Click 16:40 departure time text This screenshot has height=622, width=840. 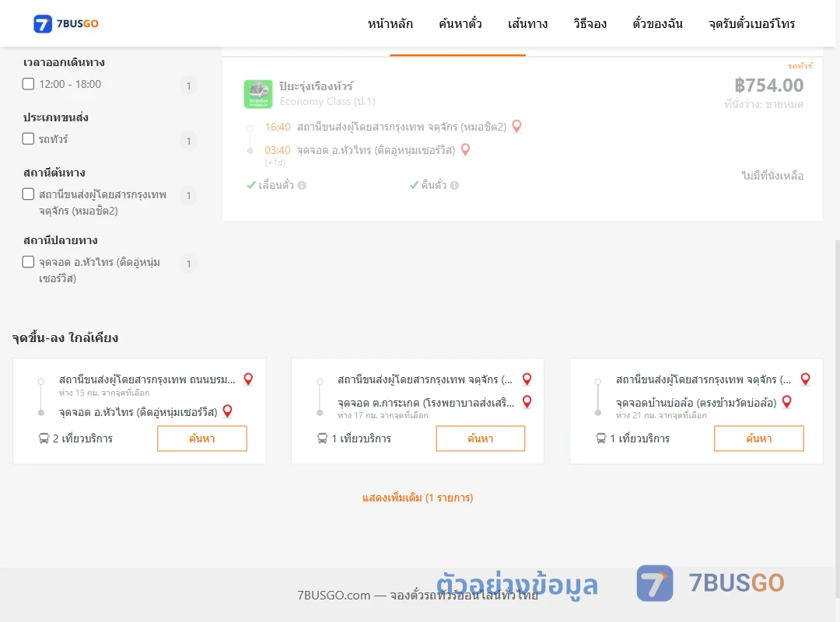[x=278, y=127]
